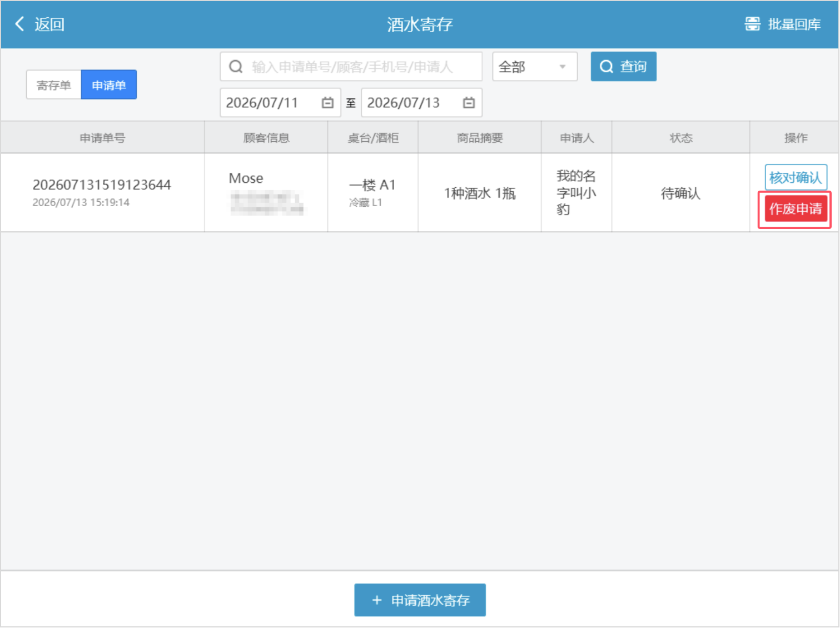The width and height of the screenshot is (840, 628).
Task: Click the 顾客信息 column header
Action: click(x=266, y=138)
